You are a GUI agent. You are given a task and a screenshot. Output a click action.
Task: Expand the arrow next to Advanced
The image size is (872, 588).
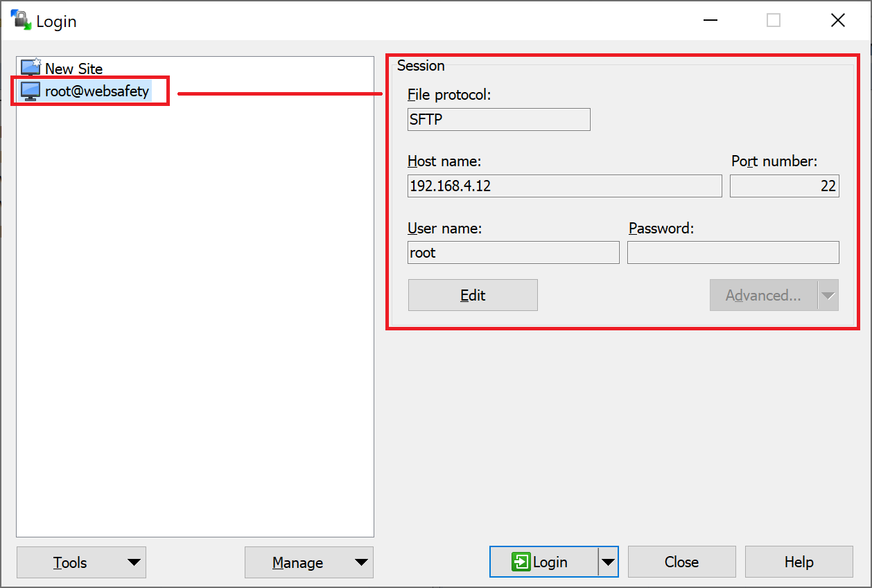tap(828, 296)
